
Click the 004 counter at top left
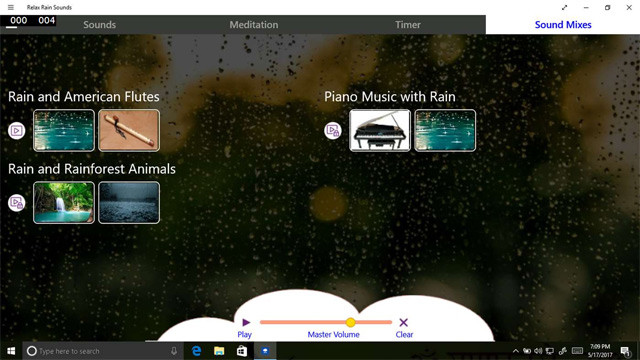point(47,20)
